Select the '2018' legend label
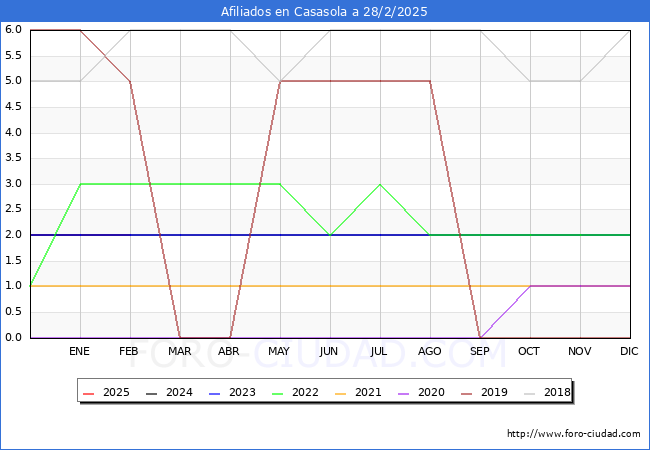This screenshot has height=450, width=650. click(557, 392)
